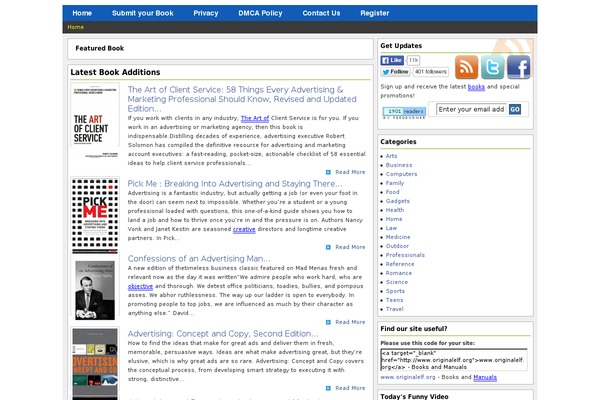Screen dimensions: 600x400
Task: Click Read More arrow icon under Art of Client Service
Action: pyautogui.click(x=328, y=172)
